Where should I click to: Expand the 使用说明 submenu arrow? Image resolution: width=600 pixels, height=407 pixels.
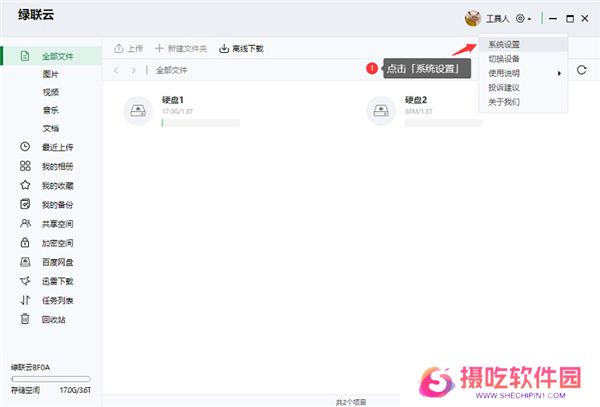(x=559, y=73)
